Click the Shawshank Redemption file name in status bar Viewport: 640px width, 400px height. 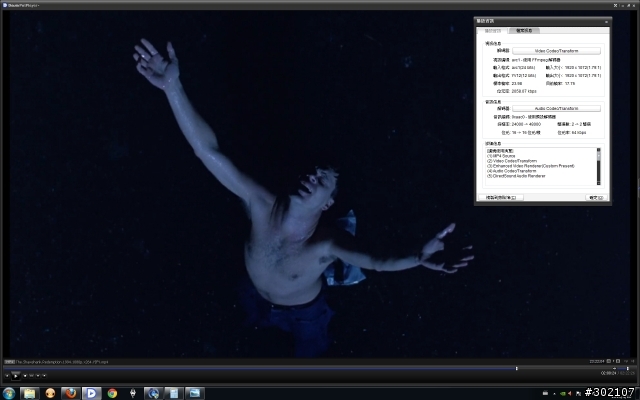[x=62, y=362]
